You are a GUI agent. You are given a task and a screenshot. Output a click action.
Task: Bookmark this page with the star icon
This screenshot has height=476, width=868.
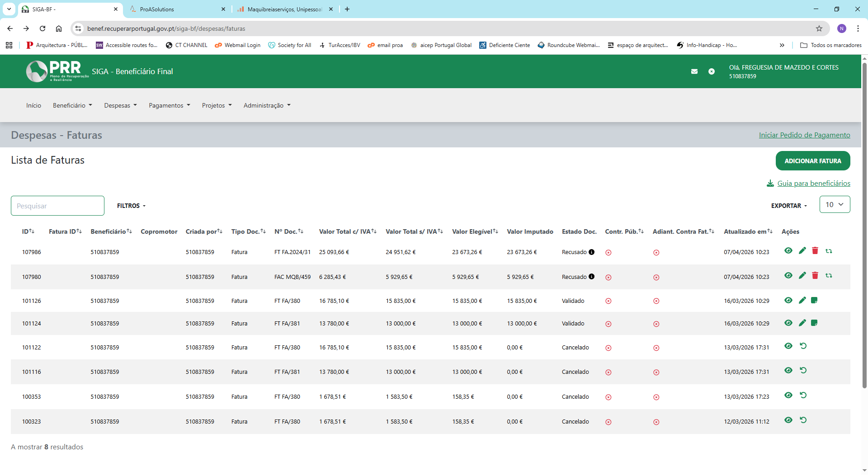point(819,28)
